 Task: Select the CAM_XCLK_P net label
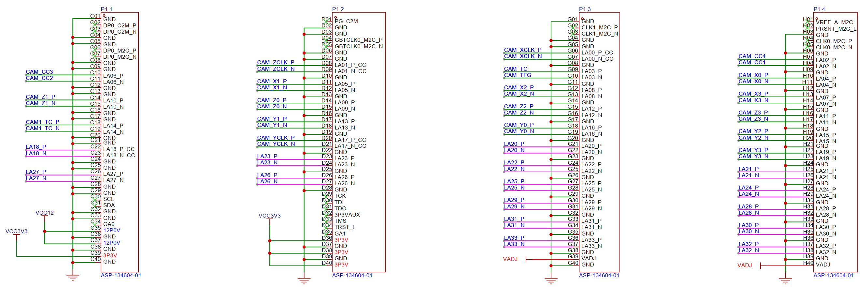pyautogui.click(x=523, y=50)
